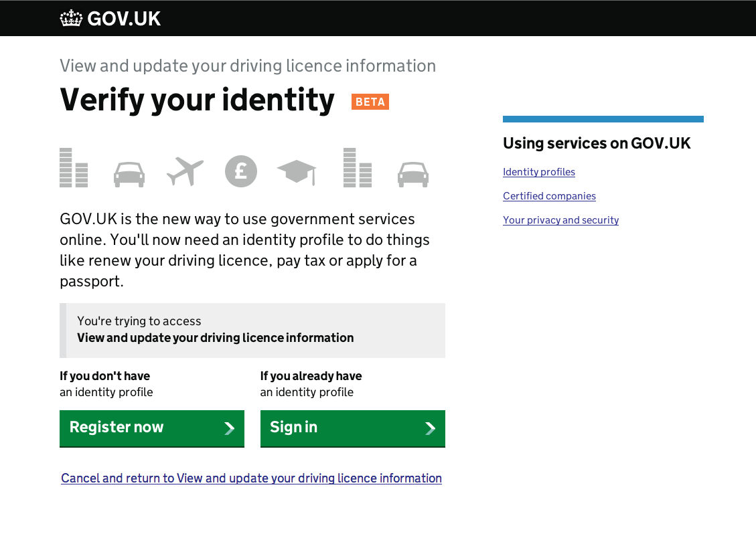Click the GOV.UK header text

tap(124, 19)
